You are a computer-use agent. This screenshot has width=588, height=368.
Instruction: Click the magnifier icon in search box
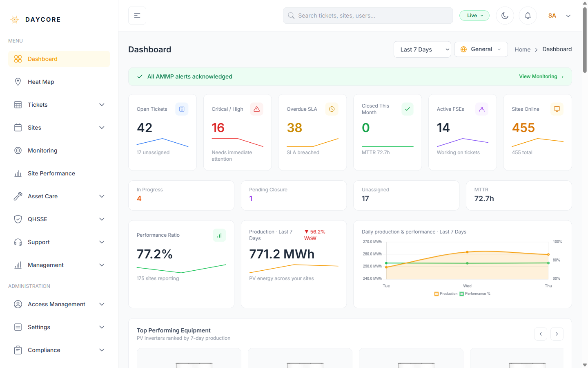tap(291, 16)
